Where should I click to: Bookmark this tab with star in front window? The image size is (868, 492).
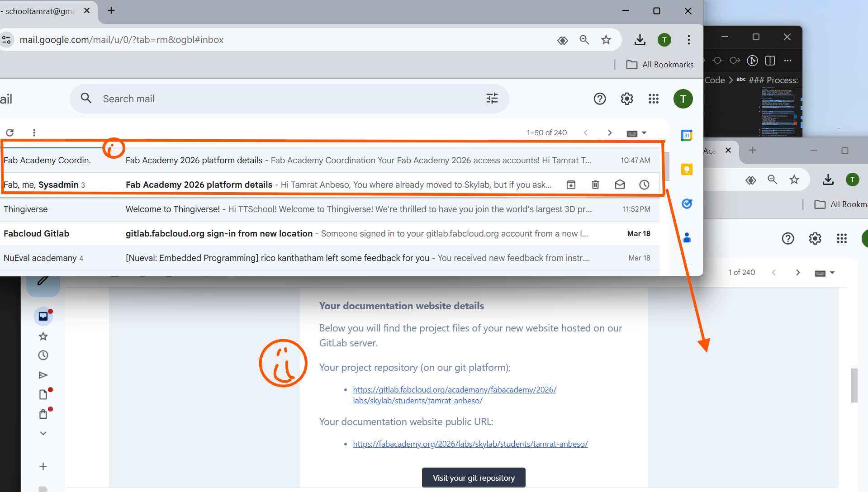[606, 40]
